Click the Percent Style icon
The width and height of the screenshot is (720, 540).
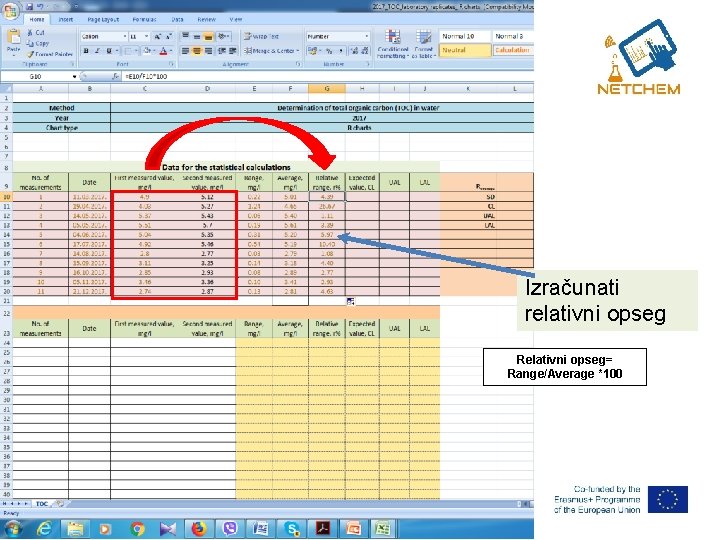point(329,51)
